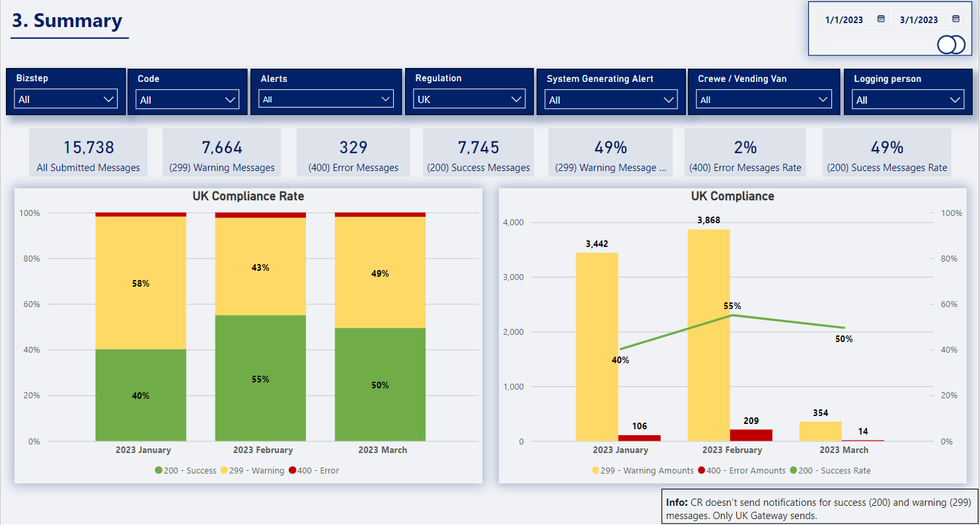Open the Regulation dropdown showing UK
Screen dimensions: 980x525
(469, 99)
